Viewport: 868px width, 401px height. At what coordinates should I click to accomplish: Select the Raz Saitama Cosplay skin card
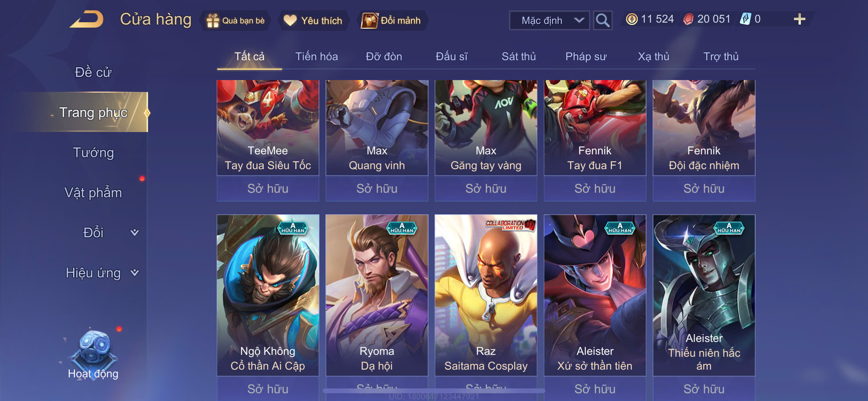tap(486, 295)
